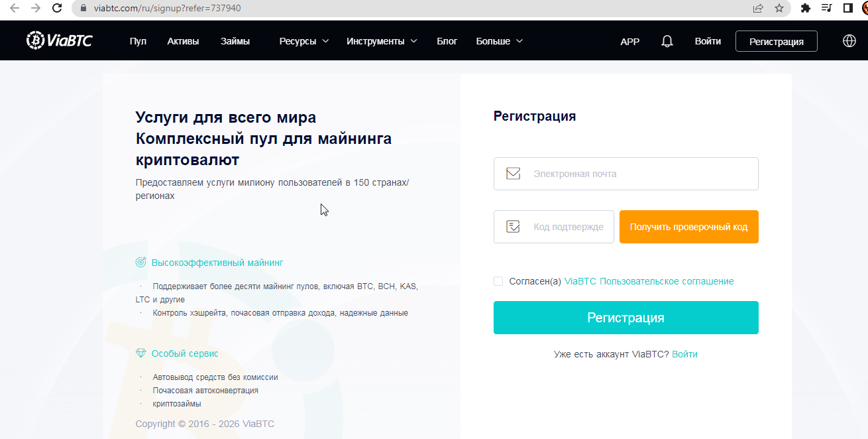Bookmark this page with star icon
Image resolution: width=868 pixels, height=439 pixels.
779,9
